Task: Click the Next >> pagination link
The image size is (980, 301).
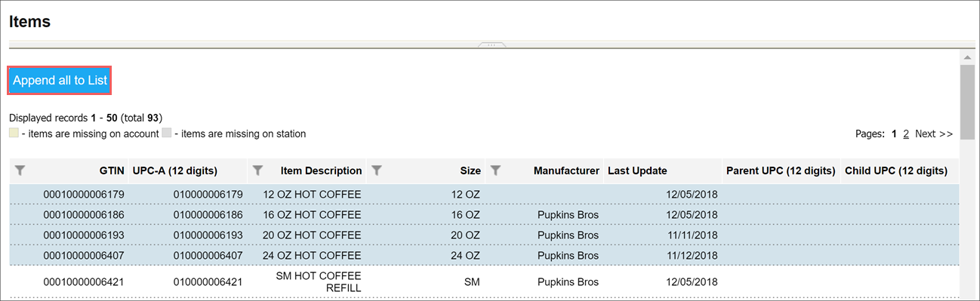Action: [934, 134]
